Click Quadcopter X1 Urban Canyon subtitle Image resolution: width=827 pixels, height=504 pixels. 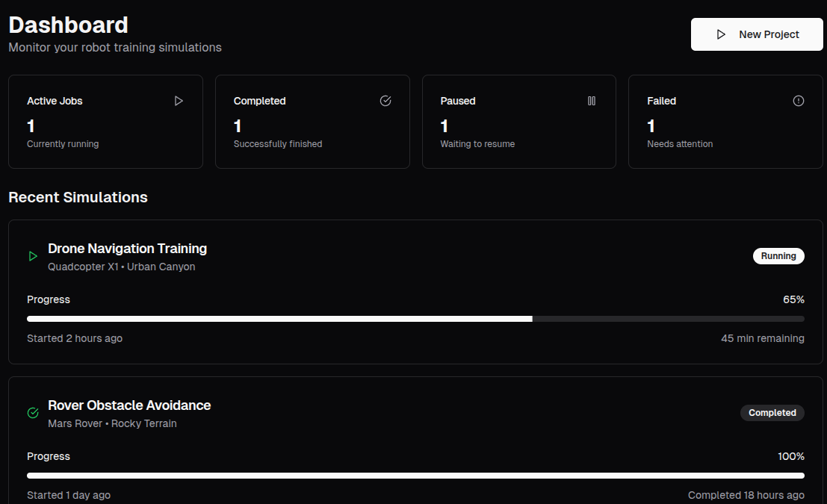(x=122, y=267)
